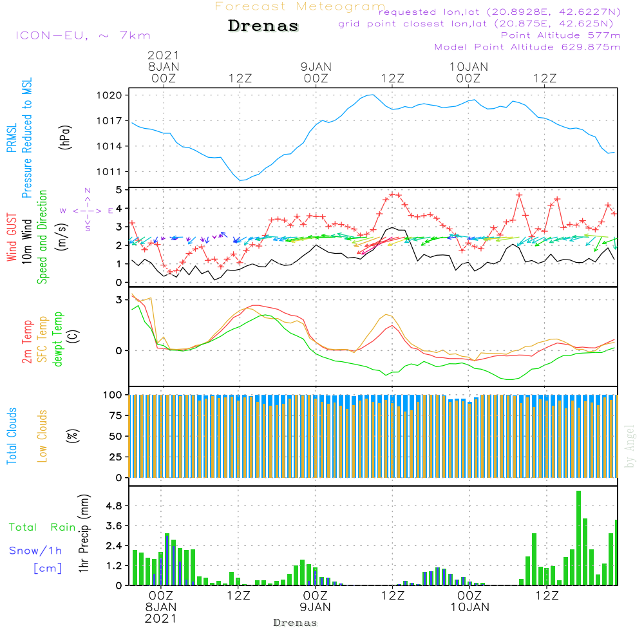This screenshot has height=644, width=644.
Task: Click the '75' on the cloud axis
Action: coord(116,415)
